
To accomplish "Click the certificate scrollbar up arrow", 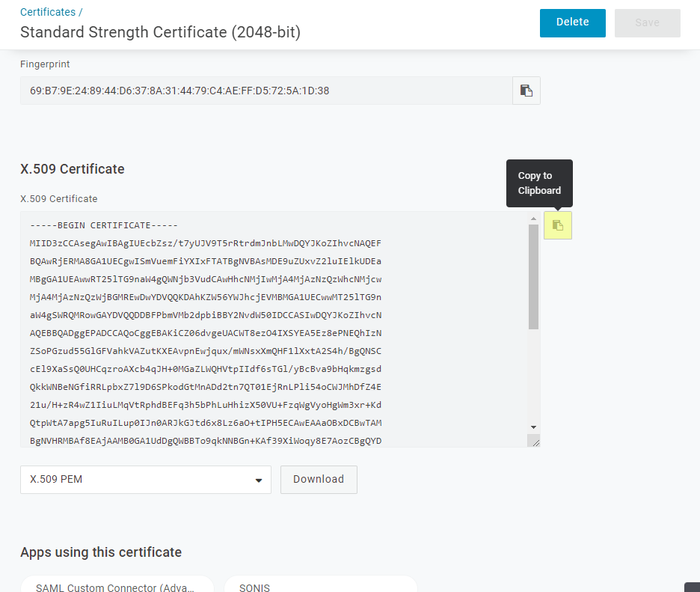I will point(533,219).
